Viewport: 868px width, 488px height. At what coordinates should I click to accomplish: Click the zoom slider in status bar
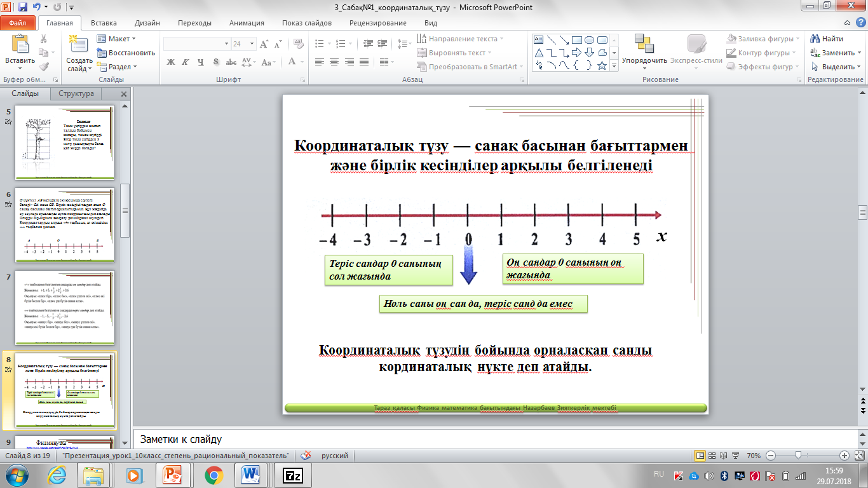(x=798, y=456)
